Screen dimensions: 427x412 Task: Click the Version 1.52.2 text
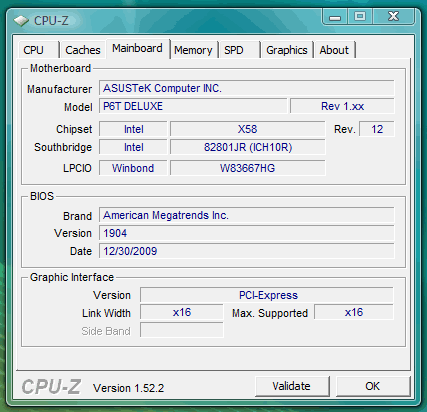tap(129, 388)
